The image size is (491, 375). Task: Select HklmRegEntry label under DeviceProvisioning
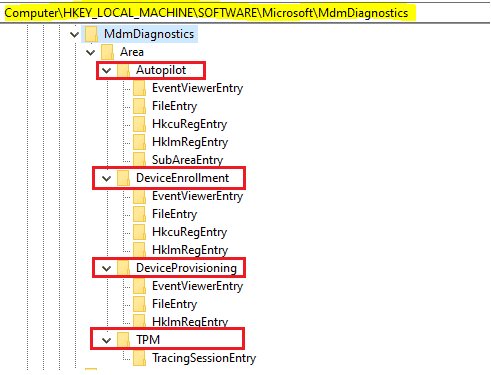(x=190, y=322)
